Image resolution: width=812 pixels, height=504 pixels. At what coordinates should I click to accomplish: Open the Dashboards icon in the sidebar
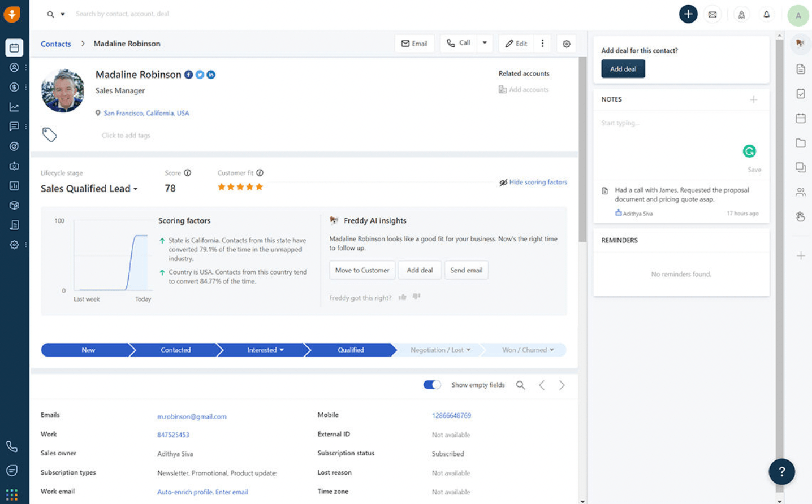(14, 185)
